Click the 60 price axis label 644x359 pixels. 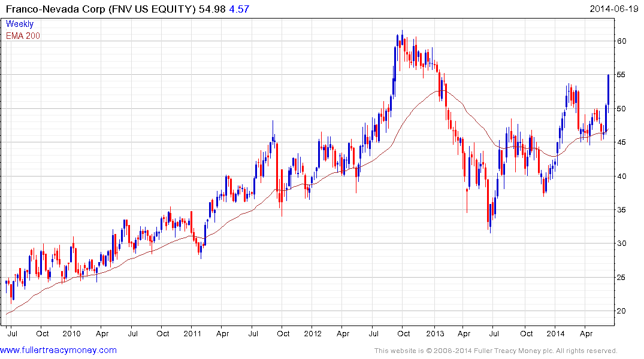621,41
